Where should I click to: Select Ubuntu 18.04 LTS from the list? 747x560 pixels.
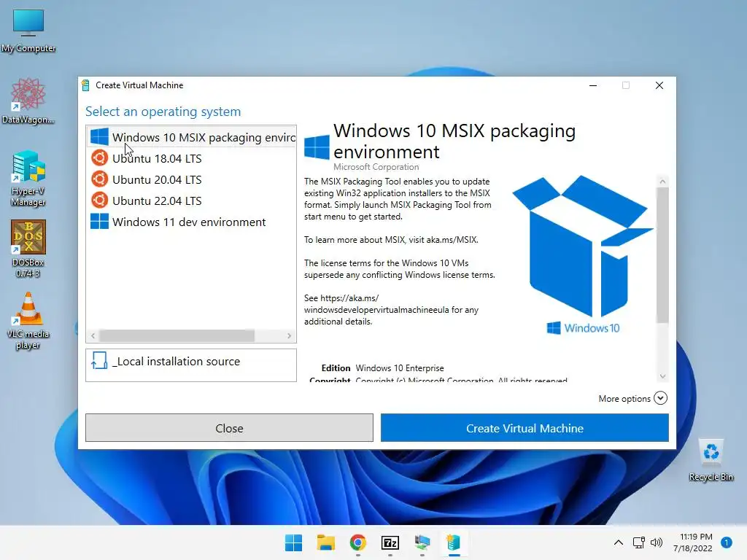(191, 158)
